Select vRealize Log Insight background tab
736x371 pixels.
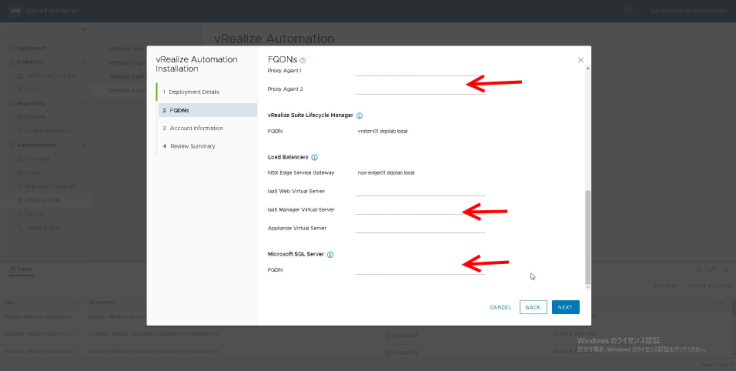point(128,62)
